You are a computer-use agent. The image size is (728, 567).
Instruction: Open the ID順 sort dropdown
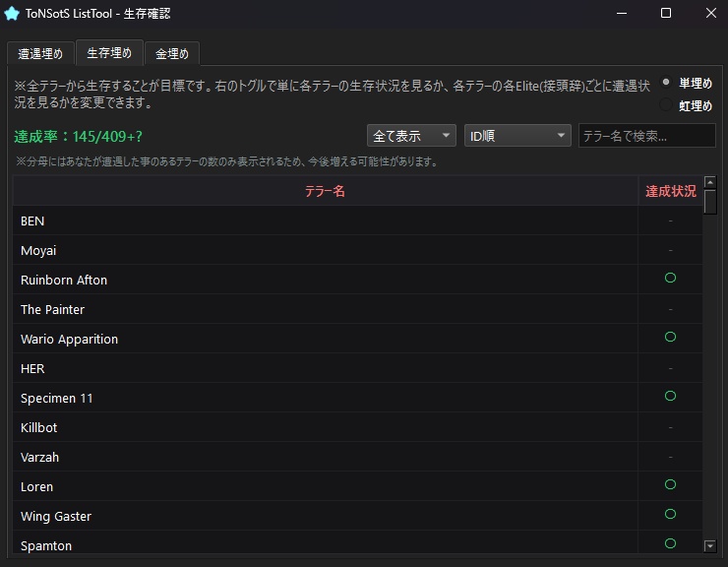tap(517, 136)
